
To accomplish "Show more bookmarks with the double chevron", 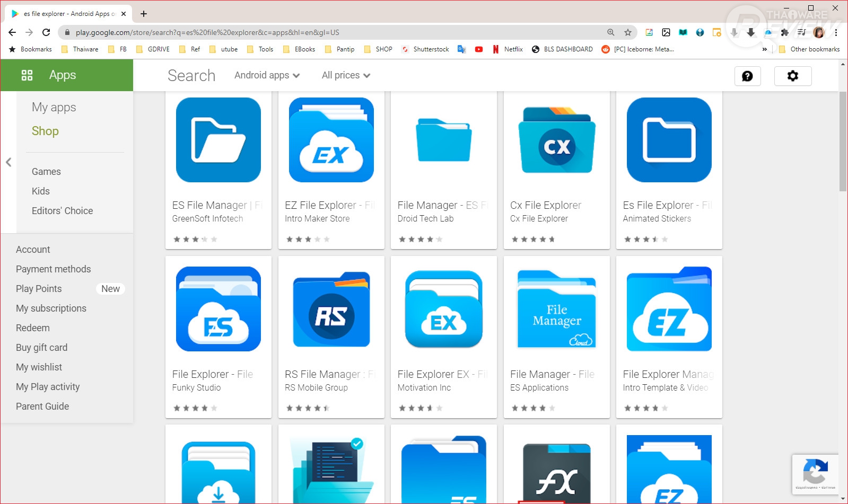I will coord(764,49).
